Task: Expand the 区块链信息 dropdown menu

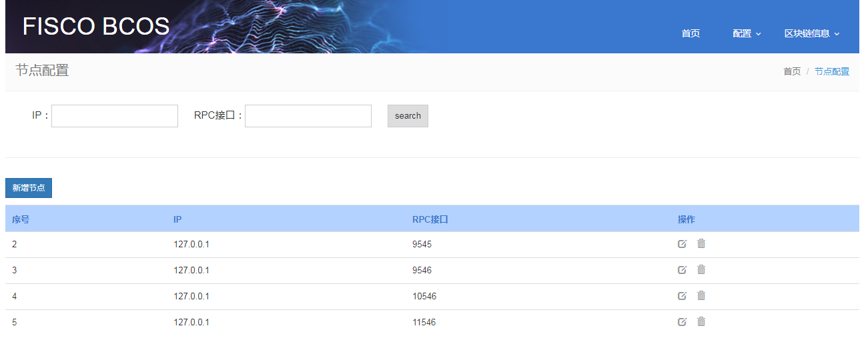Action: click(x=812, y=33)
